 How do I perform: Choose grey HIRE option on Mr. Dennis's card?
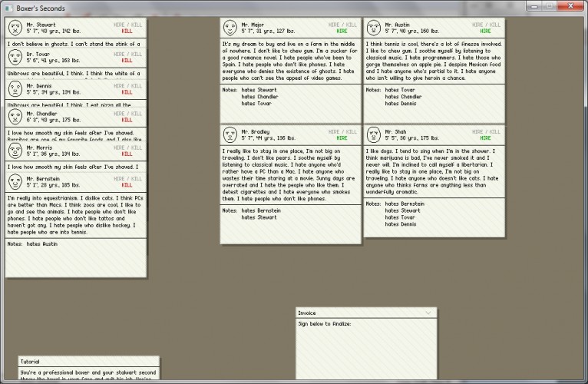[x=119, y=86]
